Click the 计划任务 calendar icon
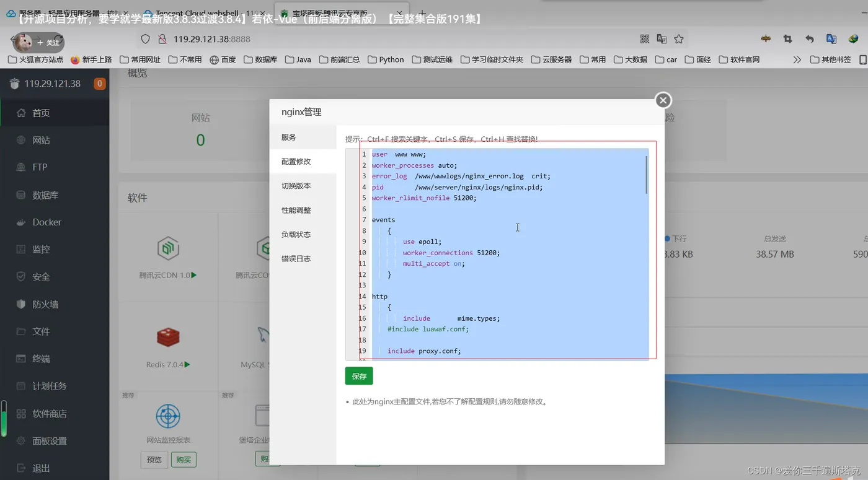868x480 pixels. pos(21,386)
